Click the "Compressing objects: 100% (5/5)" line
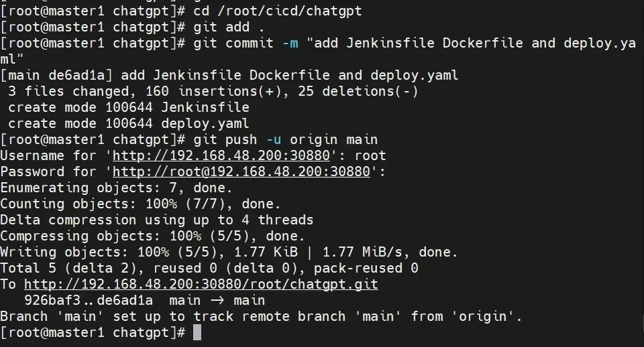The height and width of the screenshot is (347, 644). point(152,236)
